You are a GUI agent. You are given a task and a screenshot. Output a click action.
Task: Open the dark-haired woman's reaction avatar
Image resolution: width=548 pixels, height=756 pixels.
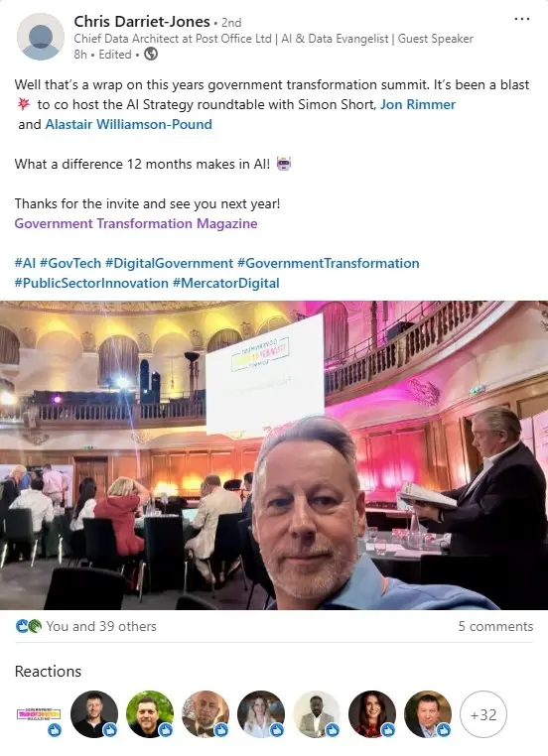tap(372, 714)
